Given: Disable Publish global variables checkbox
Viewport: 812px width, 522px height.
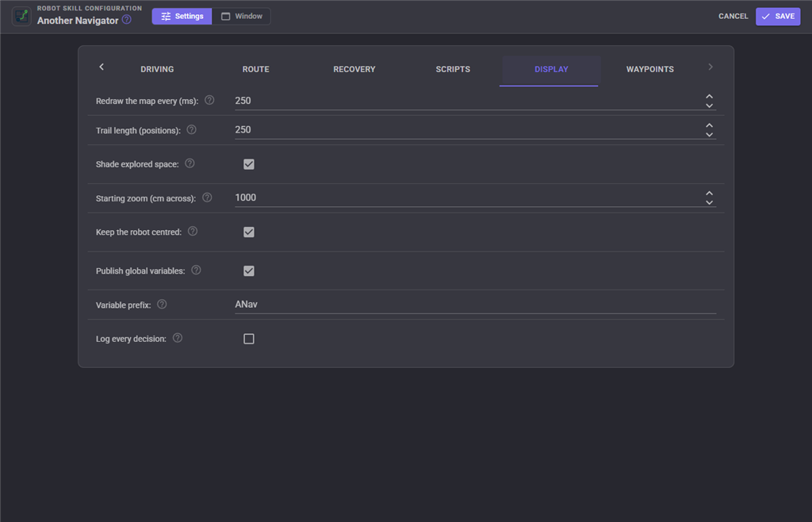Looking at the screenshot, I should pos(249,271).
